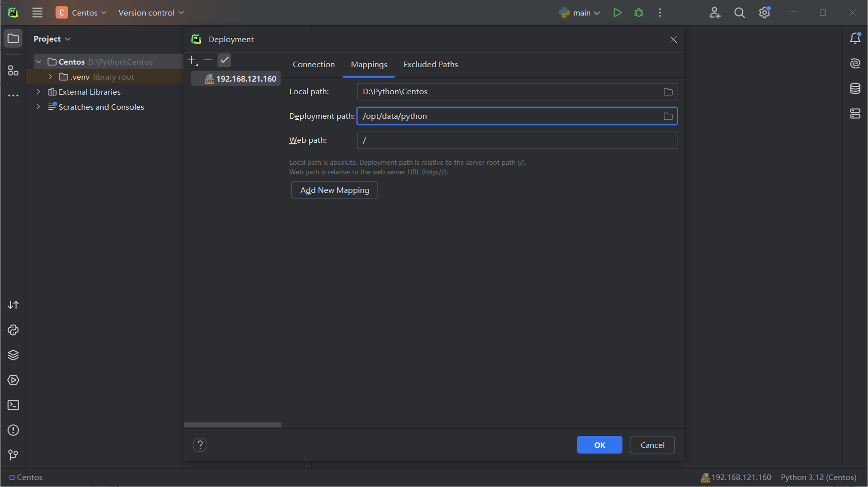
Task: Open the Centos project dropdown
Action: [81, 13]
